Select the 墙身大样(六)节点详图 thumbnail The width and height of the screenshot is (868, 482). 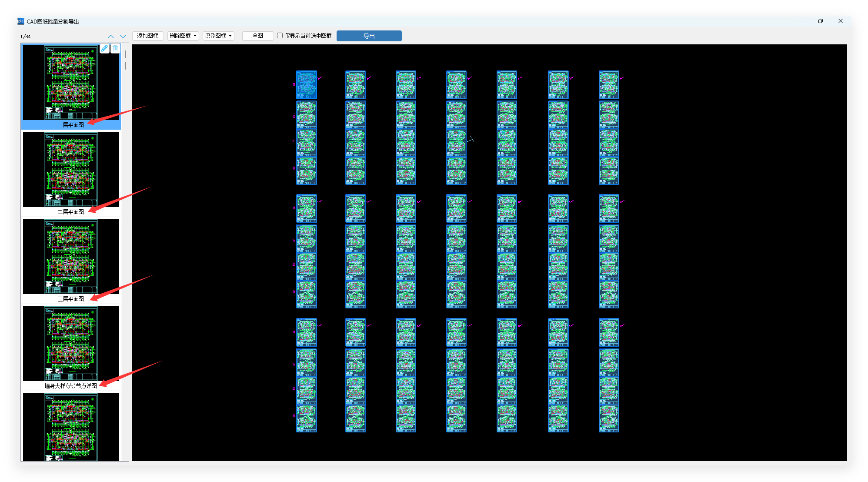pyautogui.click(x=71, y=345)
